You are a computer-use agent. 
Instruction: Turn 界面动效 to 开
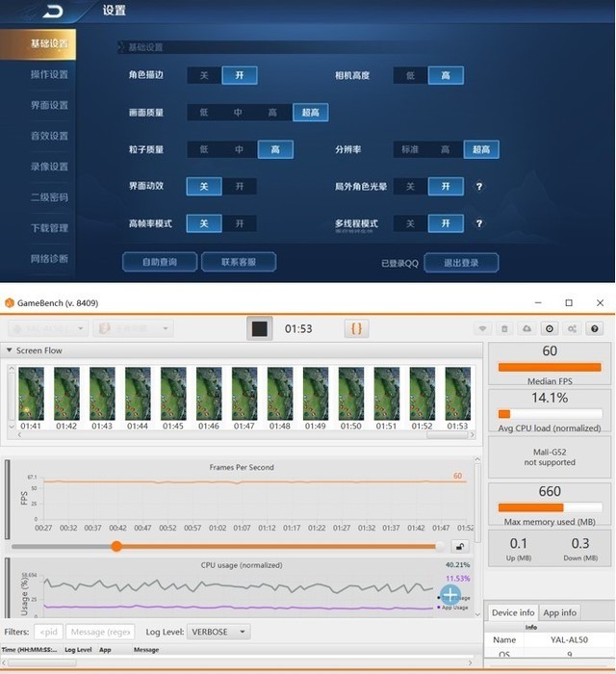click(240, 187)
